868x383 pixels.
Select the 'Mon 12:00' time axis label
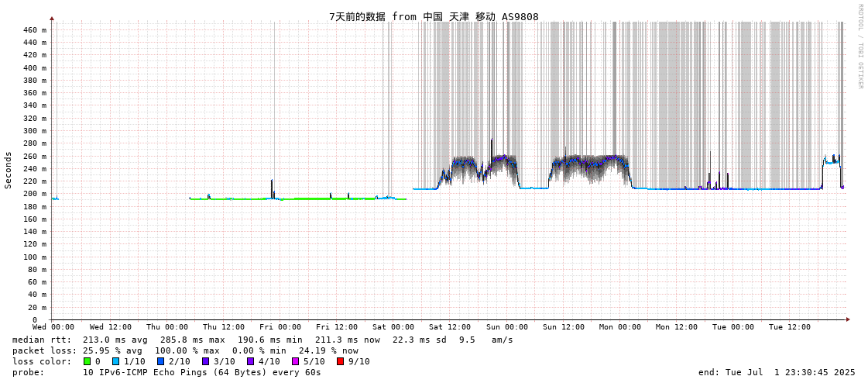tap(677, 328)
